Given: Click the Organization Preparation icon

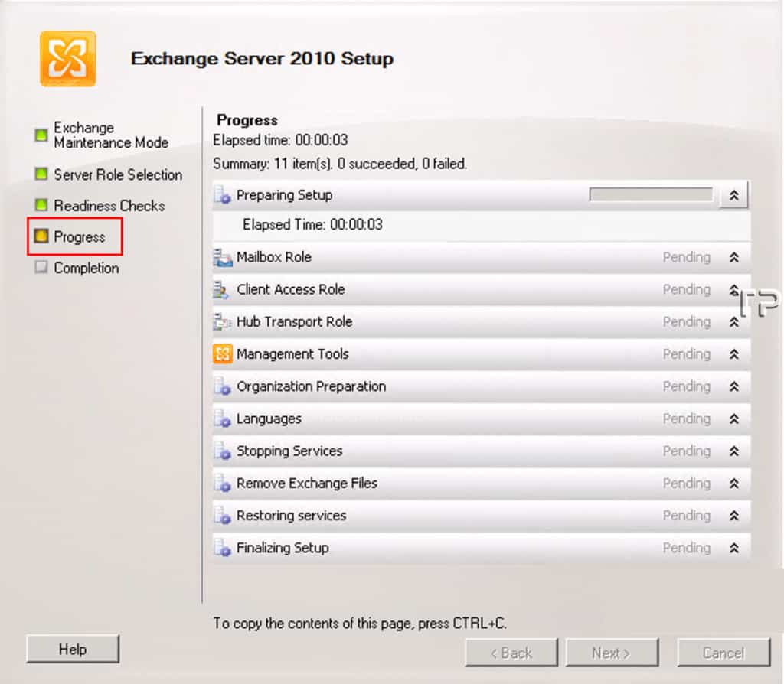Looking at the screenshot, I should coord(223,386).
